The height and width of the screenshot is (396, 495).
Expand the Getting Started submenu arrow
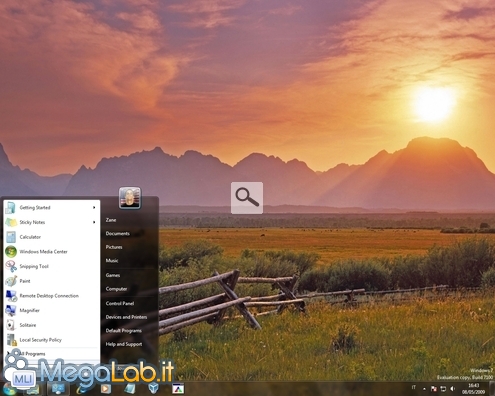[x=94, y=208]
